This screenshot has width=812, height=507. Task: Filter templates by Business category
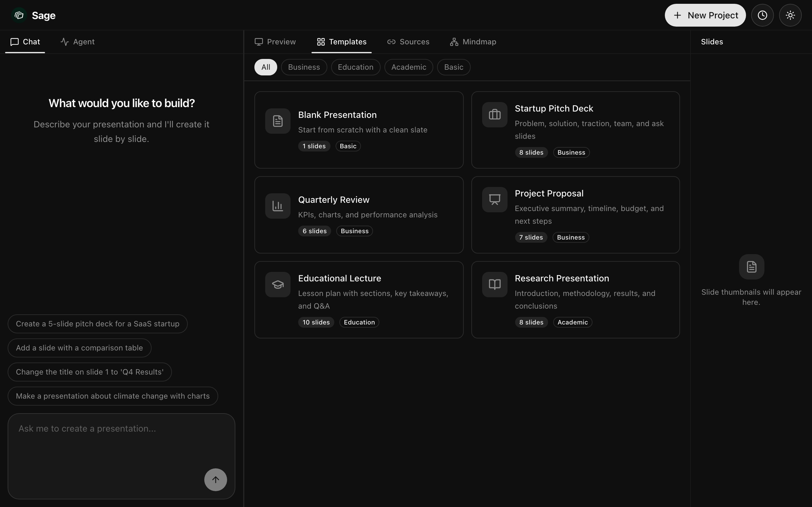304,67
